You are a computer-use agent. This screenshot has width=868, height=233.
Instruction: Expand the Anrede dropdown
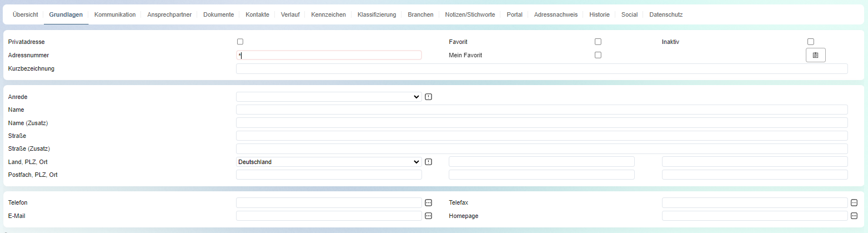click(x=329, y=97)
